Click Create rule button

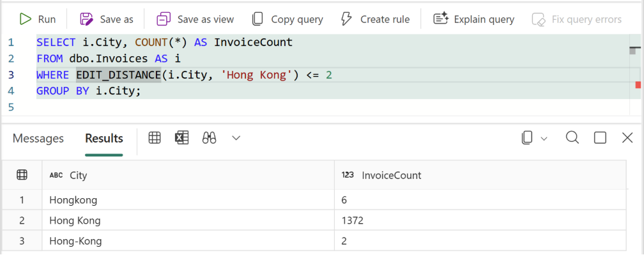pyautogui.click(x=376, y=19)
